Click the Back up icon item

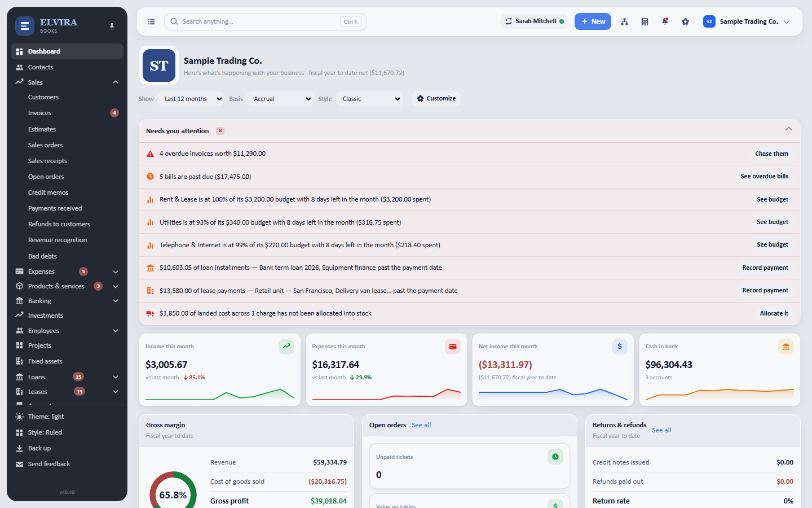click(67, 448)
